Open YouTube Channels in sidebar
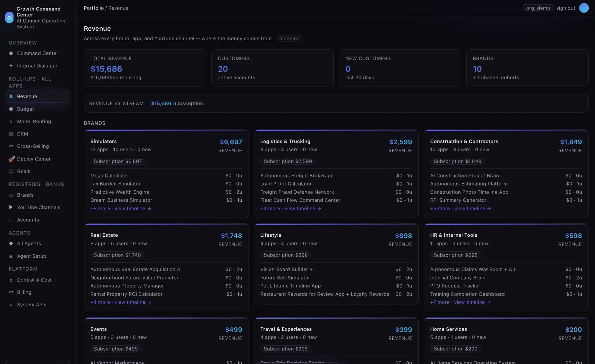 pos(37,207)
